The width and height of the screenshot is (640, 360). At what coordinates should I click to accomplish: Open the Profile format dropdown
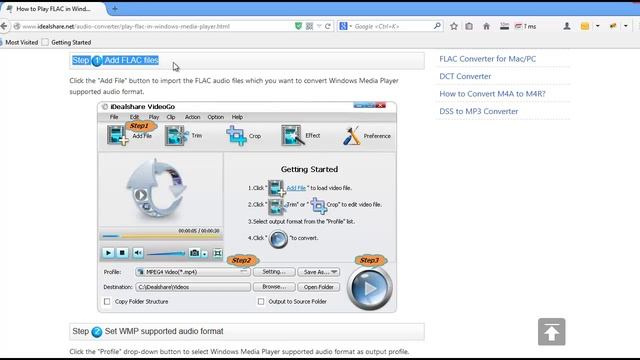pyautogui.click(x=193, y=272)
